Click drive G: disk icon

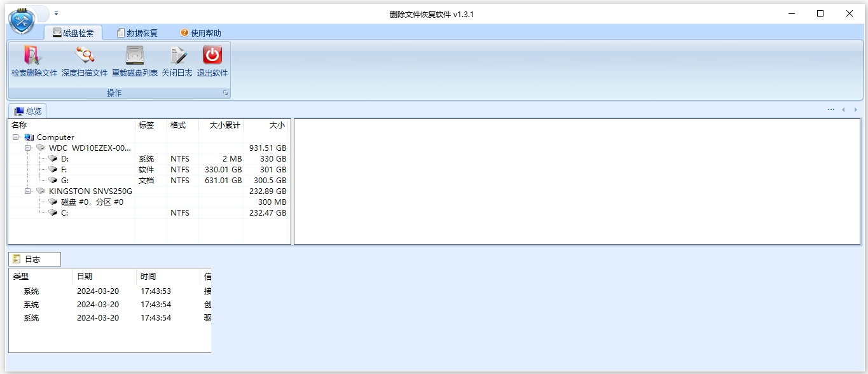point(53,181)
